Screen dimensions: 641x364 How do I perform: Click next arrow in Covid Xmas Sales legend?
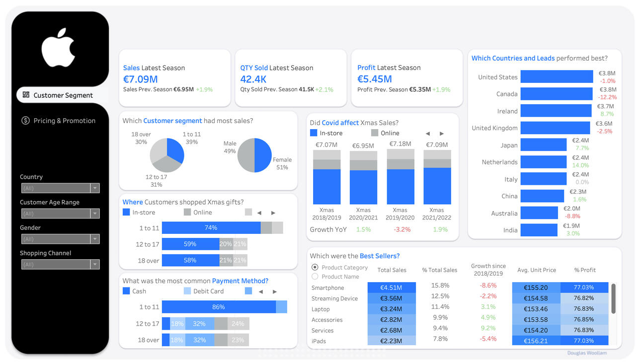pos(442,134)
